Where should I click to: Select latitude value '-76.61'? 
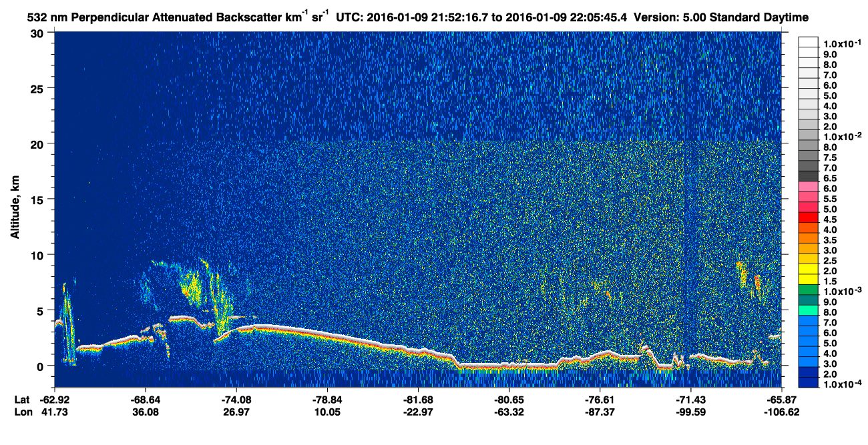click(x=600, y=400)
